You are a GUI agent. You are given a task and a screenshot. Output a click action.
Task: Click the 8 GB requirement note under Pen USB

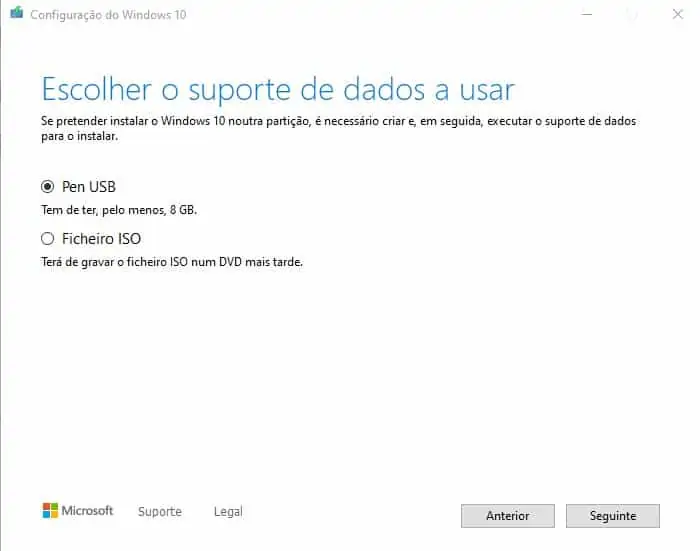119,210
